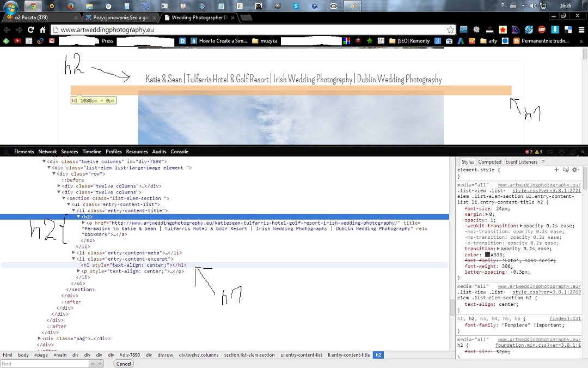The height and width of the screenshot is (368, 588).
Task: Open the |SEO| Remonty bookmarks folder
Action: click(409, 41)
